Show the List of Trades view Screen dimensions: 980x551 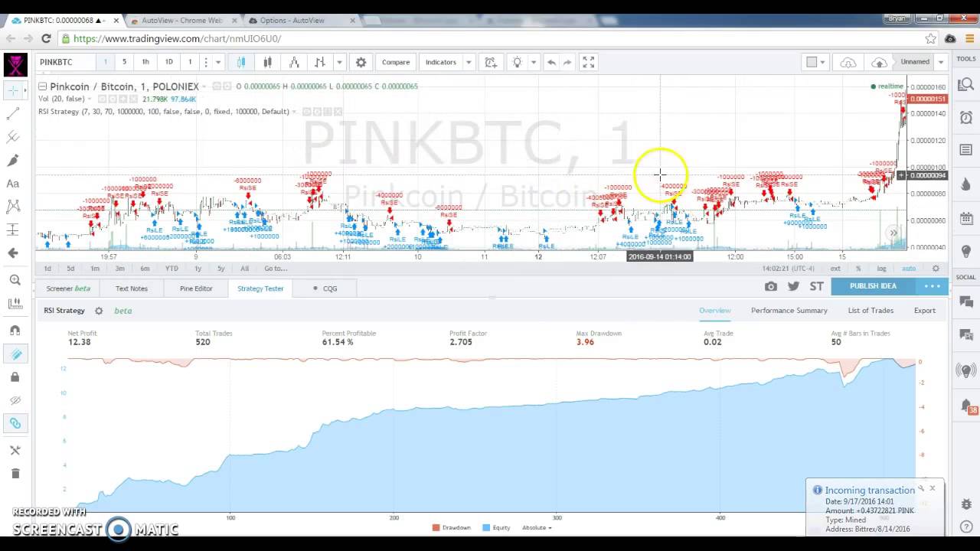tap(871, 311)
